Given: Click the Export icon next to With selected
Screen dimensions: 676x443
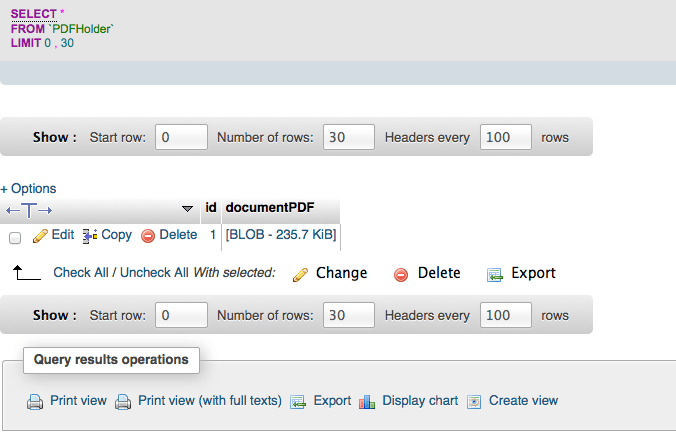Looking at the screenshot, I should click(494, 274).
